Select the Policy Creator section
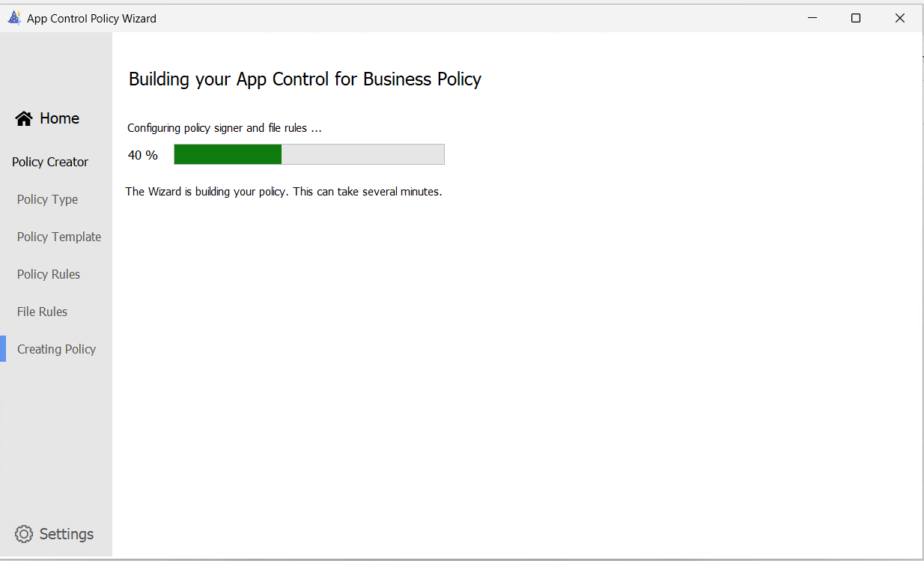 (x=50, y=162)
